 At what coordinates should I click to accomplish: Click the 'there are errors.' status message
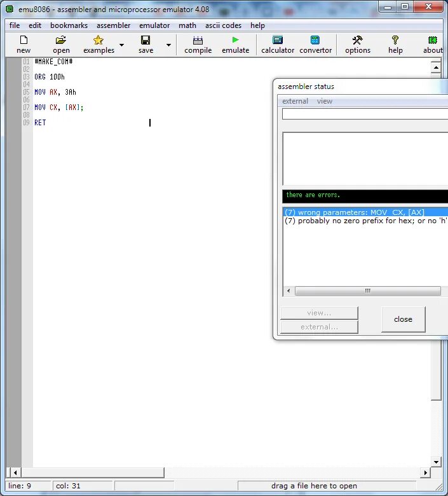pos(313,195)
